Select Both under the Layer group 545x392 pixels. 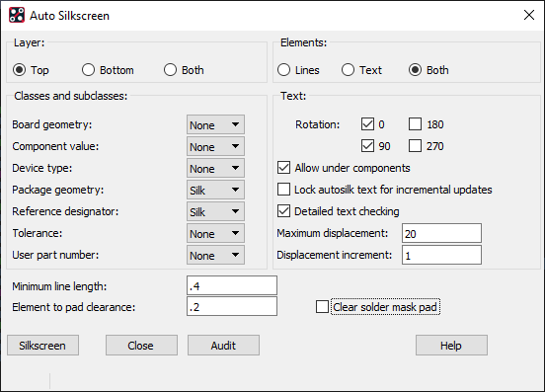[x=170, y=70]
